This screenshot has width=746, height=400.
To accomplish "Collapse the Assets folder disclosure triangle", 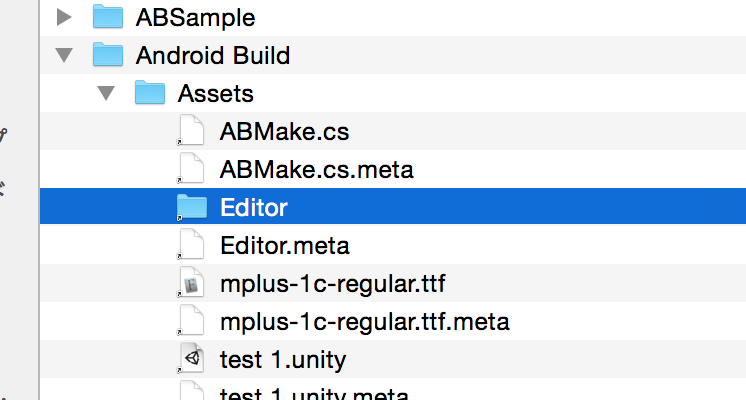I will pos(107,94).
